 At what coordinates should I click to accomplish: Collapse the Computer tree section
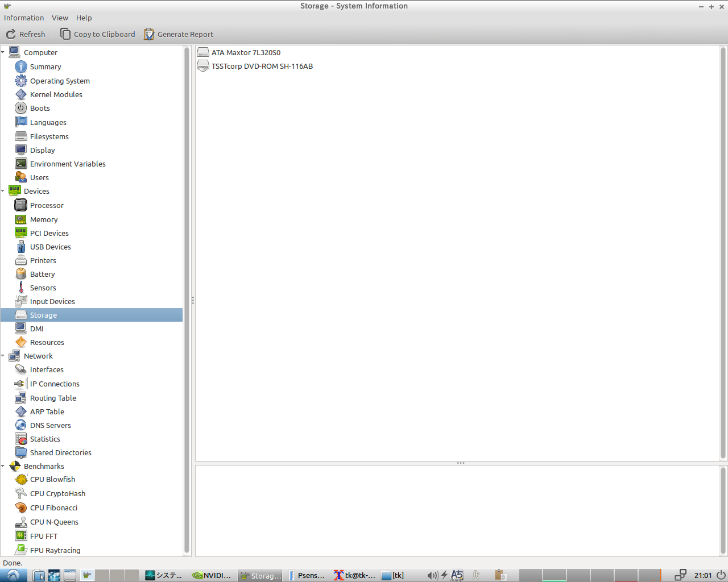pos(3,52)
